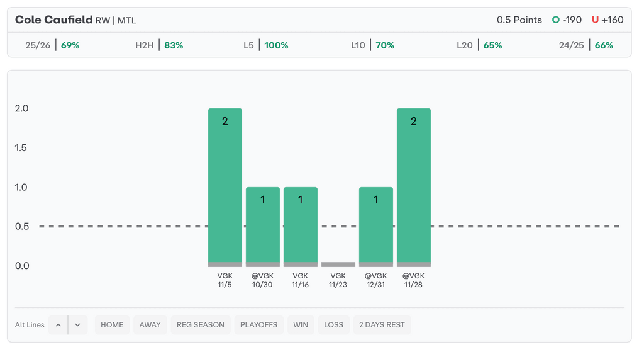Click the Alt Lines up arrow
Image resolution: width=644 pixels, height=352 pixels.
coord(58,325)
